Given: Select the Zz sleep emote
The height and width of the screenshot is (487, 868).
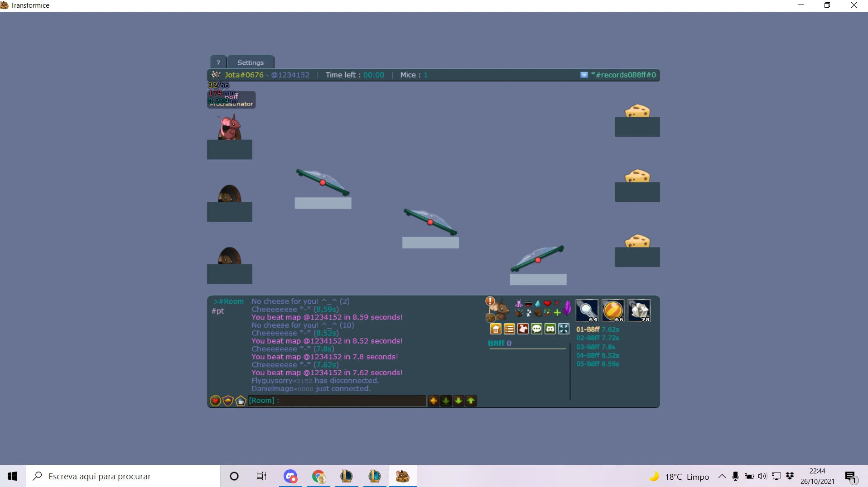Looking at the screenshot, I should pyautogui.click(x=528, y=313).
